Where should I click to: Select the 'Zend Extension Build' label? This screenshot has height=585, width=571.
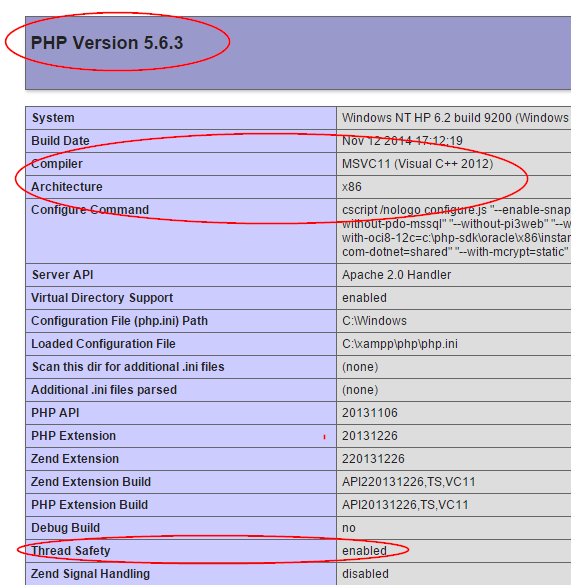click(x=91, y=482)
